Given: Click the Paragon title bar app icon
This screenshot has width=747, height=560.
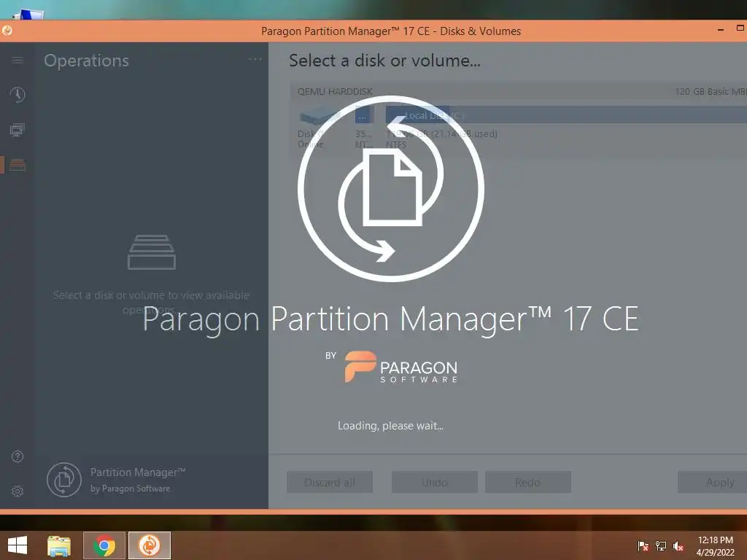Looking at the screenshot, I should pyautogui.click(x=7, y=31).
